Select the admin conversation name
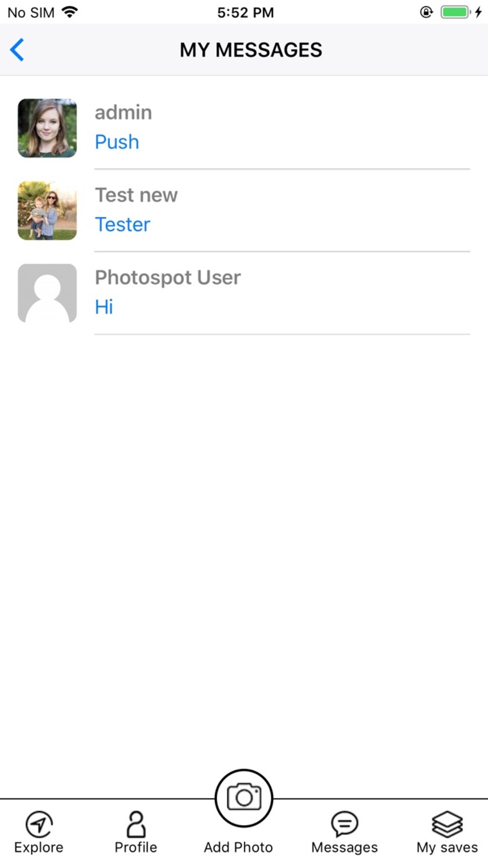 [123, 113]
